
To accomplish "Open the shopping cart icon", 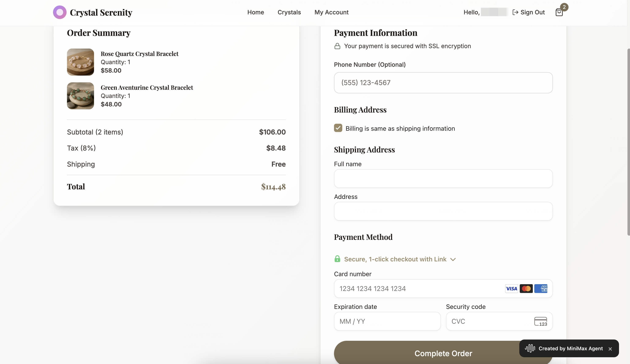I will click(559, 12).
